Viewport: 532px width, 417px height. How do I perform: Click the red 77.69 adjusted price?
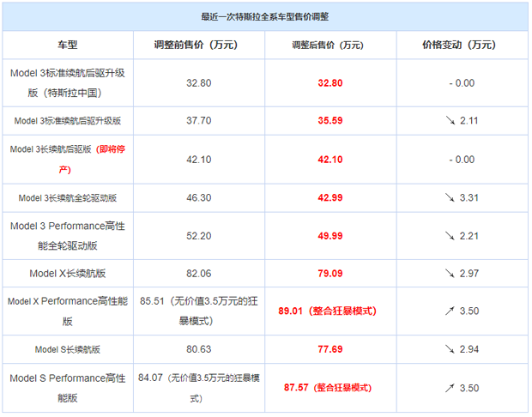point(330,349)
